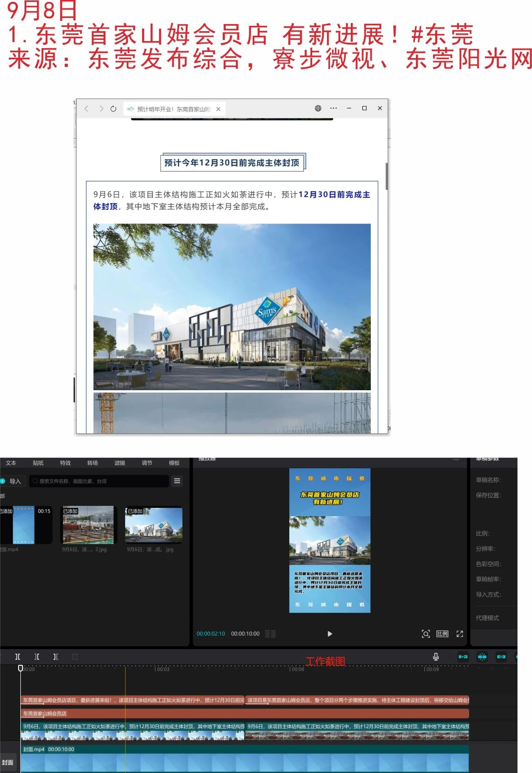Click the microphone record voiceover icon
The height and width of the screenshot is (773, 532).
point(436,657)
